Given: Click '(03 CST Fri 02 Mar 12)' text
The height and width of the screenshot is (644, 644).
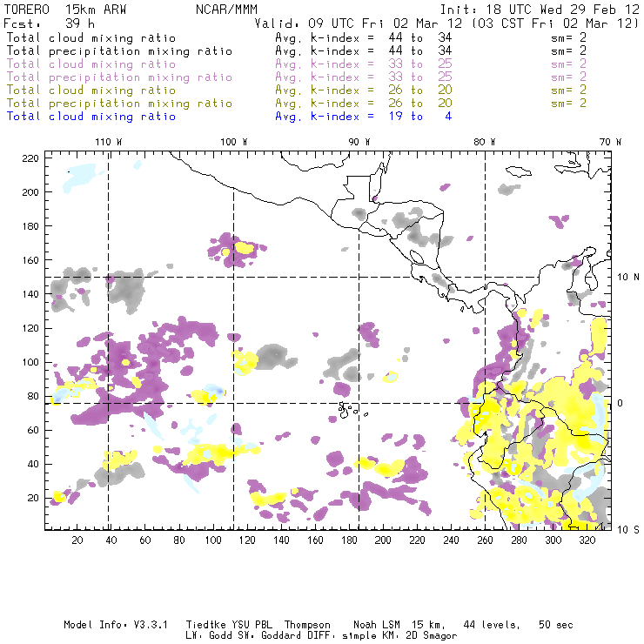Looking at the screenshot, I should 555,23.
